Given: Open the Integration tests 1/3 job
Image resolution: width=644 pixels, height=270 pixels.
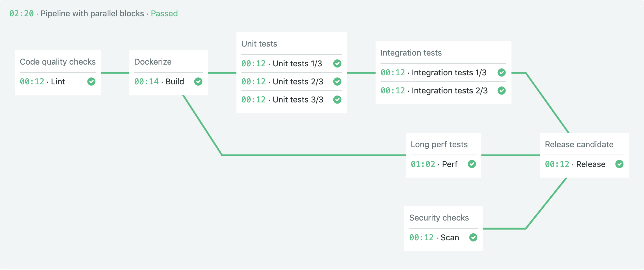Looking at the screenshot, I should (x=449, y=72).
